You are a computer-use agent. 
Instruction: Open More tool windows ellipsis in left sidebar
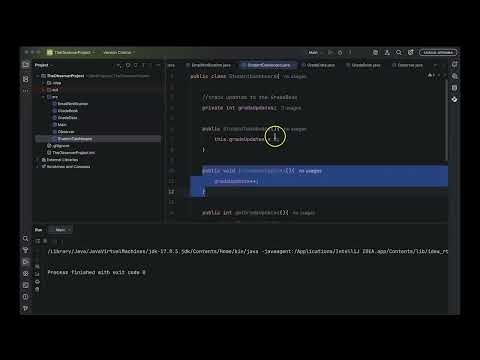click(26, 91)
